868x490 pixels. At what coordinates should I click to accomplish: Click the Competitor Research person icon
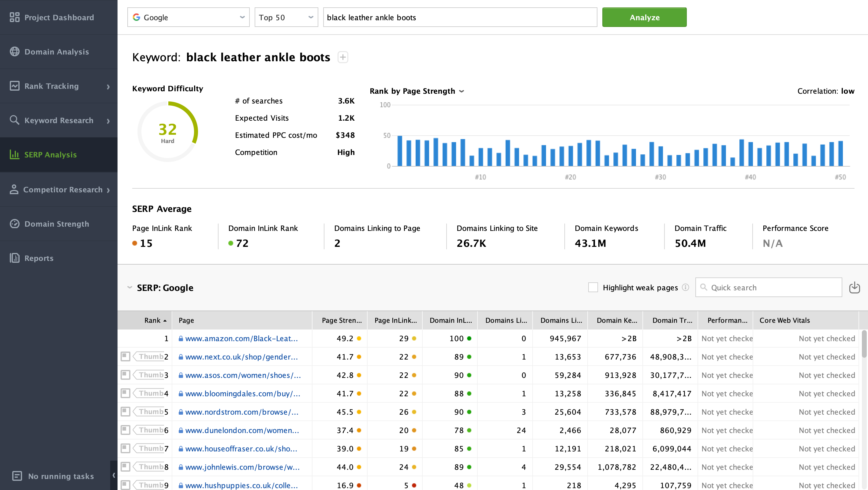[14, 190]
